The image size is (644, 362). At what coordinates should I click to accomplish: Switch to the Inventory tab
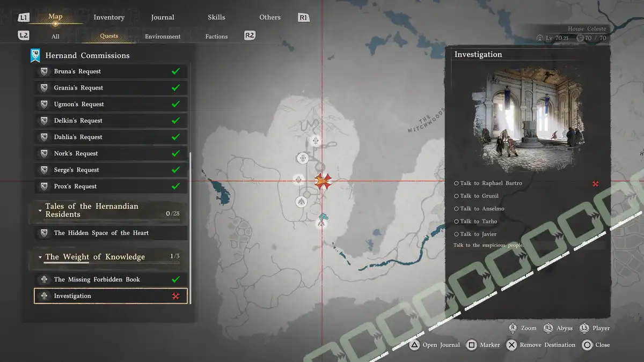[x=109, y=17]
